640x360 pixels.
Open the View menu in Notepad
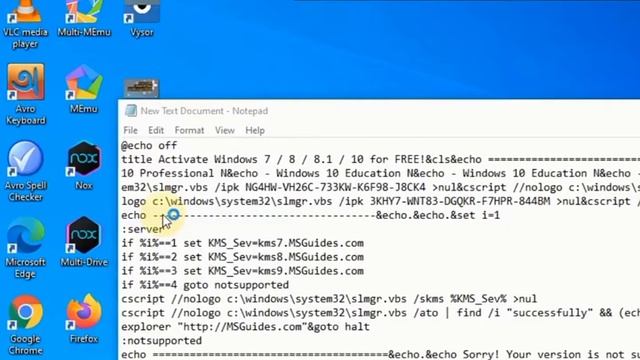coord(225,130)
